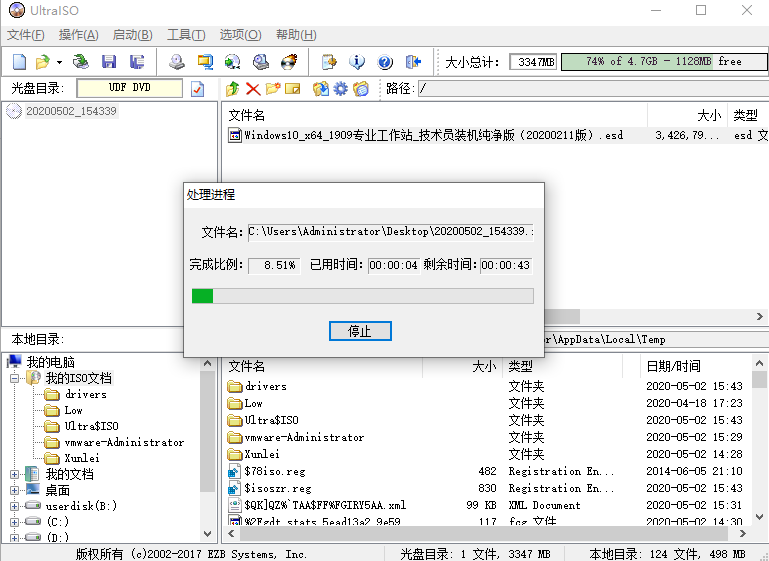Open the 操作(A) menu
Viewport: 769px width, 561px height.
coord(78,35)
